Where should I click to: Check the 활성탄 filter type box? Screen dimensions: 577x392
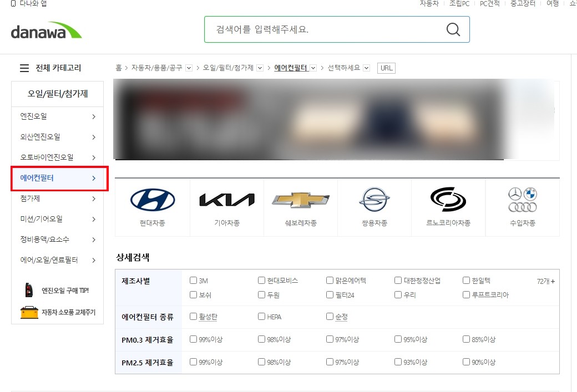coord(193,316)
